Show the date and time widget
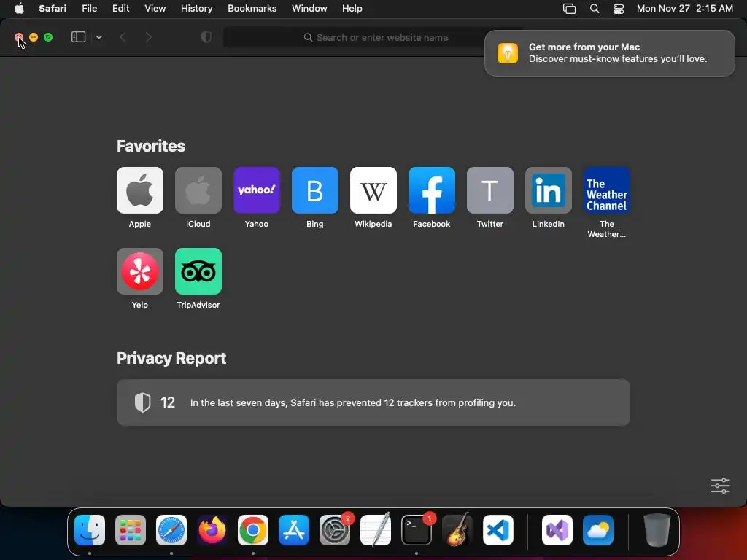Viewport: 747px width, 560px height. click(684, 8)
